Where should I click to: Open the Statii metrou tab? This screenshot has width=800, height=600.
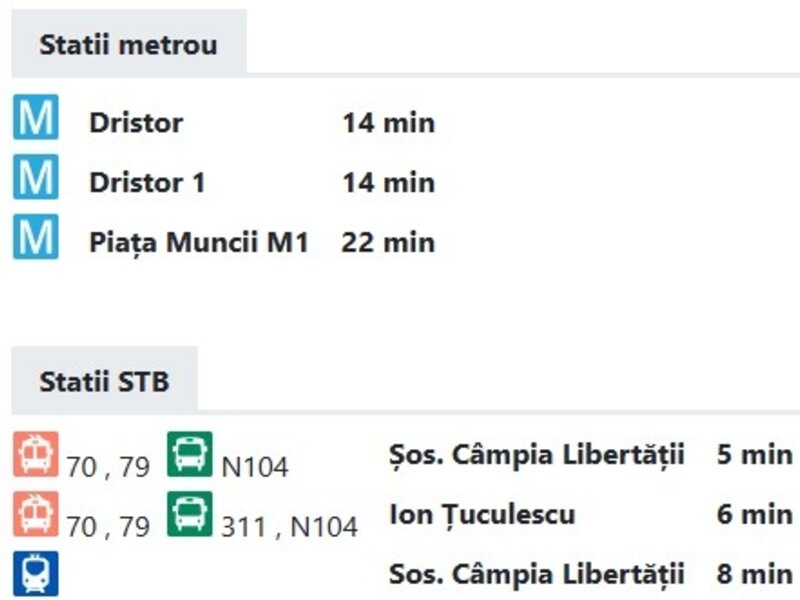(128, 45)
